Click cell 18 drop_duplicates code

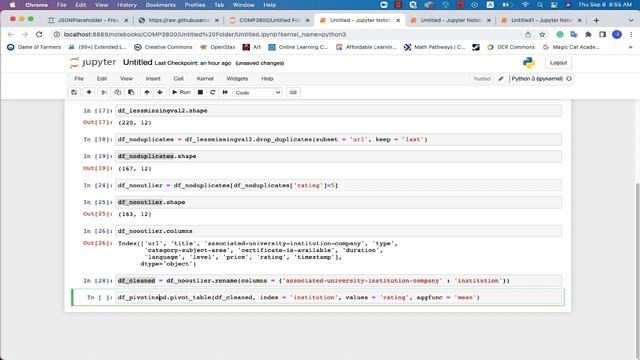point(338,140)
